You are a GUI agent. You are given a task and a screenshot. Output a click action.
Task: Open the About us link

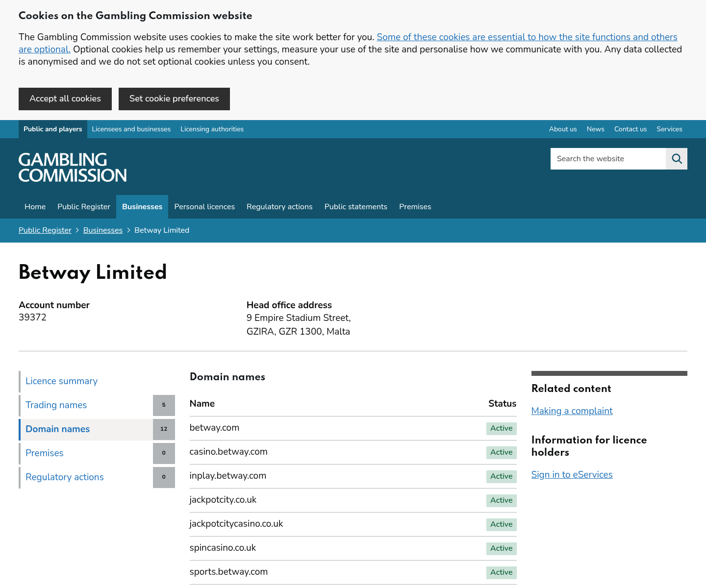563,129
